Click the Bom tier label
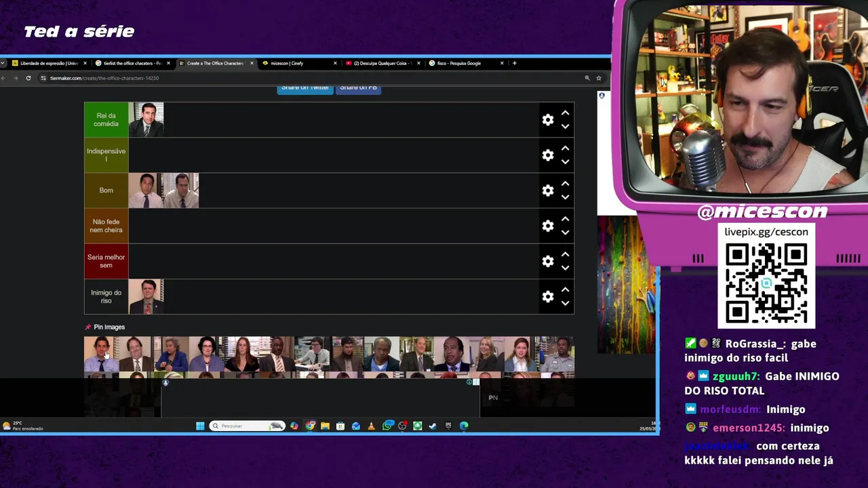The image size is (868, 488). point(106,190)
